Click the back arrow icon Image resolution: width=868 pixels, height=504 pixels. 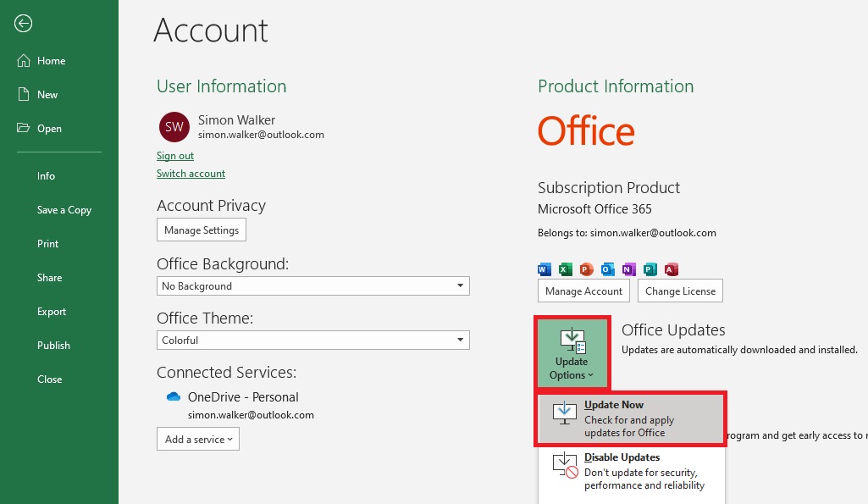point(23,23)
